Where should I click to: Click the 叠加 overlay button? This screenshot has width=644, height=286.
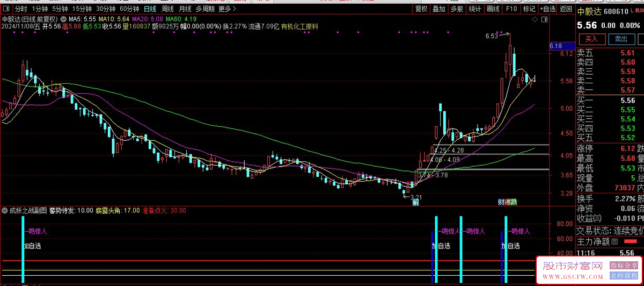click(x=439, y=9)
